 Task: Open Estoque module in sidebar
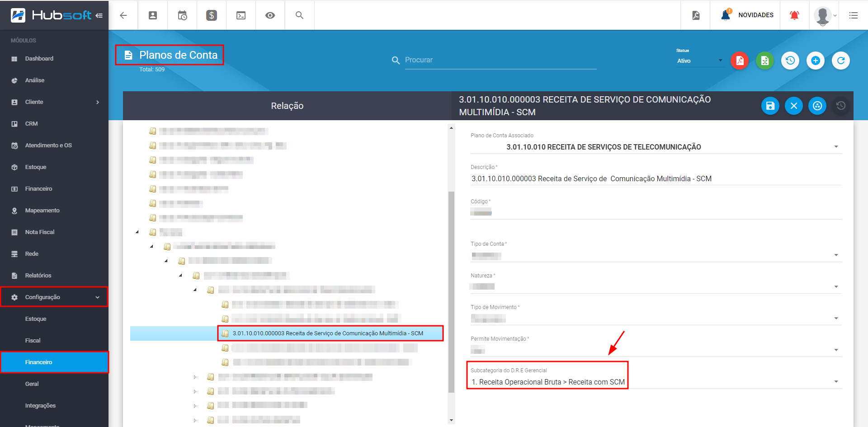click(54, 167)
